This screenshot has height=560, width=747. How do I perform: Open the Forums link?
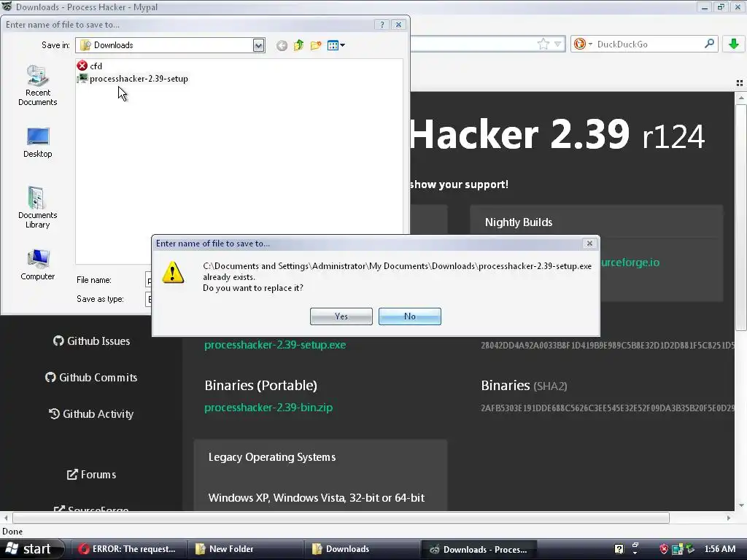tap(91, 474)
